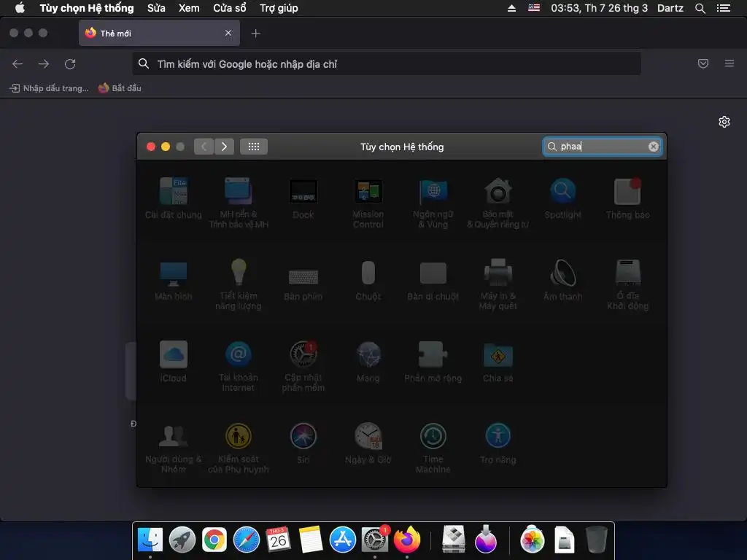Open the Tùy chọn Hệ thống menu
Viewport: 747px width, 560px height.
(87, 8)
